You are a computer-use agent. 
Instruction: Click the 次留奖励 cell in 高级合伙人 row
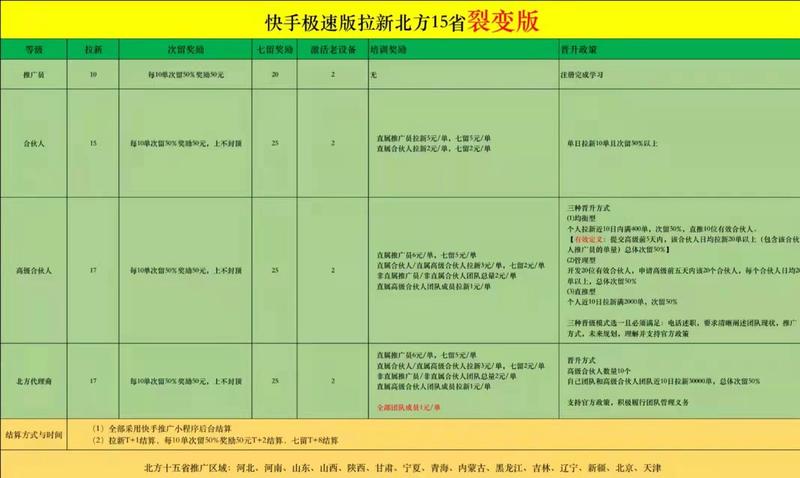tap(186, 270)
